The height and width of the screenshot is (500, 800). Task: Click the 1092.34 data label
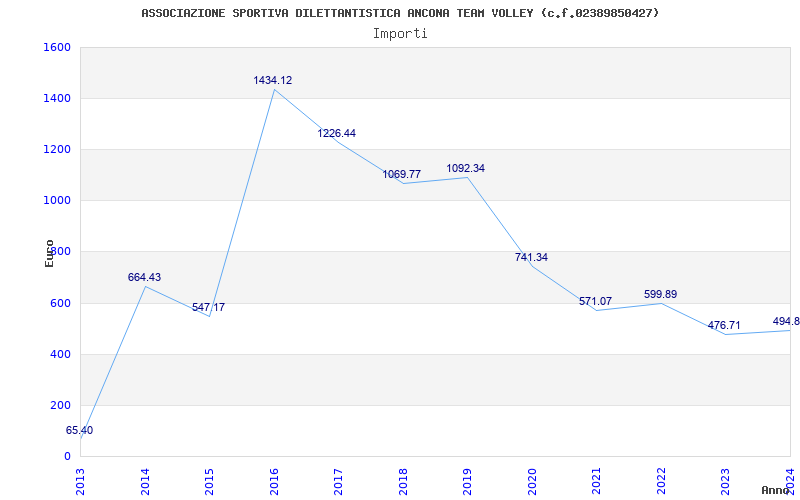pyautogui.click(x=466, y=168)
